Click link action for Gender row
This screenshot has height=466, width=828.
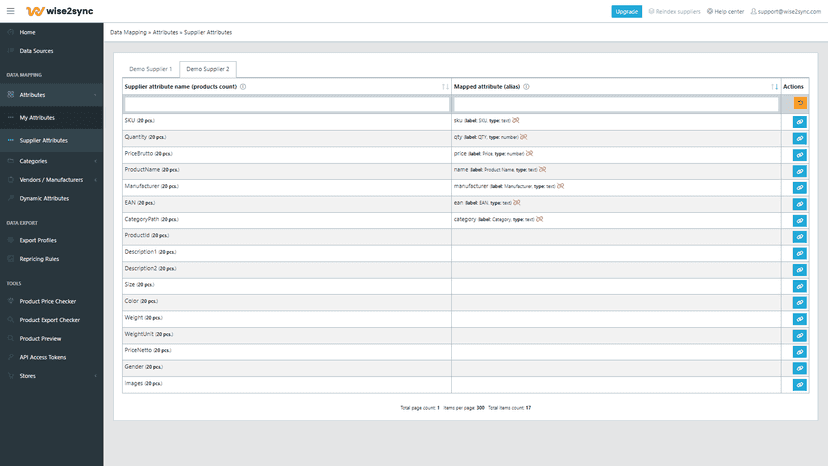click(799, 368)
